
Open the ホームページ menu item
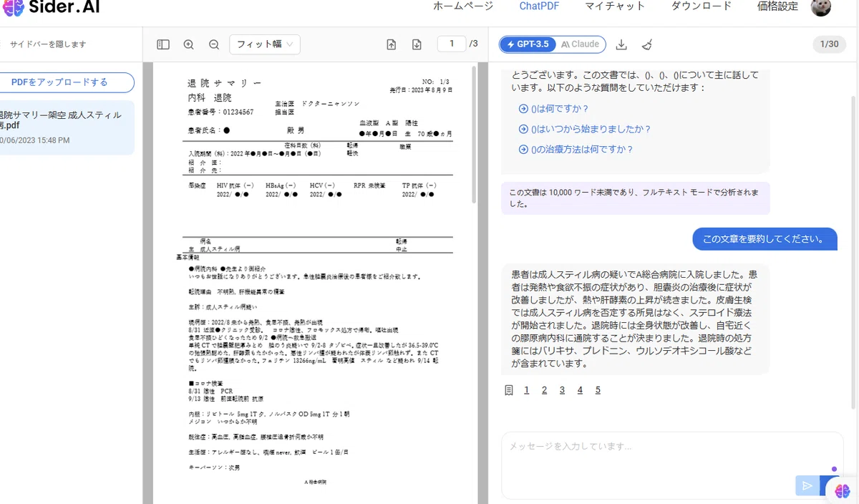[463, 6]
